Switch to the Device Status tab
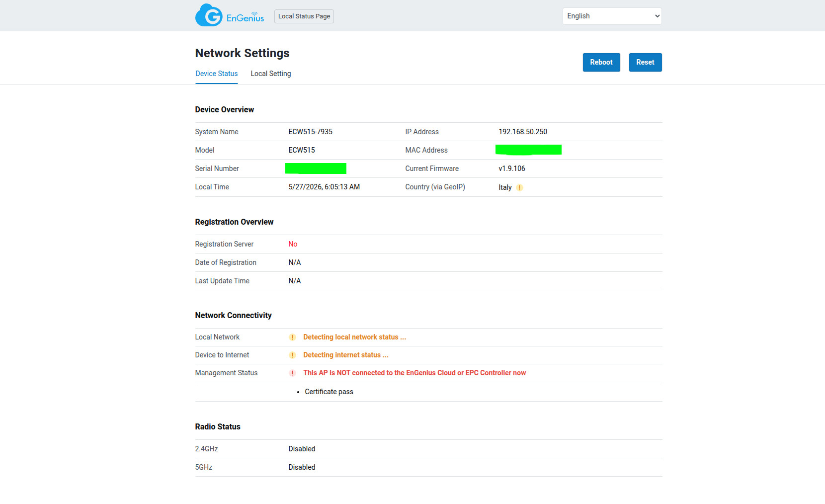Screen dimensions: 825x504 (x=217, y=74)
